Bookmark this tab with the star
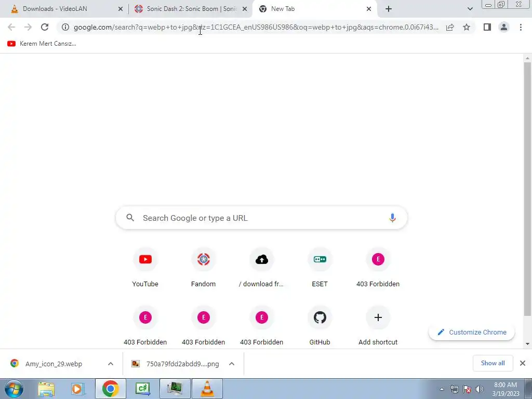 pos(467,27)
